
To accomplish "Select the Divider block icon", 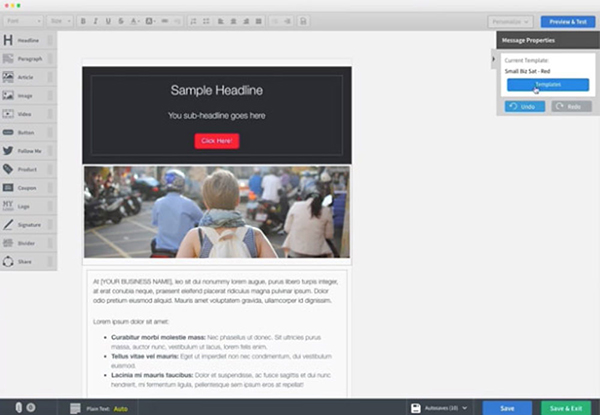I will [8, 243].
